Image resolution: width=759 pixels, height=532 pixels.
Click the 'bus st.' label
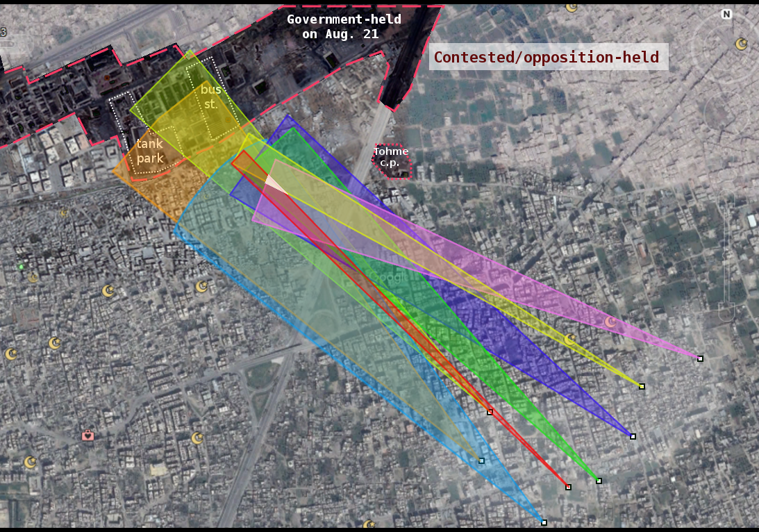[210, 94]
